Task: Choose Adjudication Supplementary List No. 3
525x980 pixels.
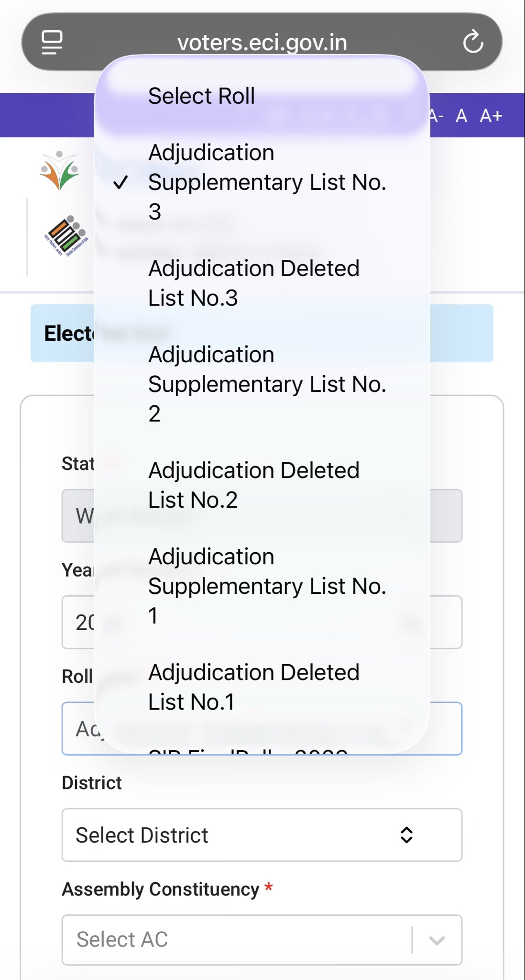Action: tap(267, 182)
